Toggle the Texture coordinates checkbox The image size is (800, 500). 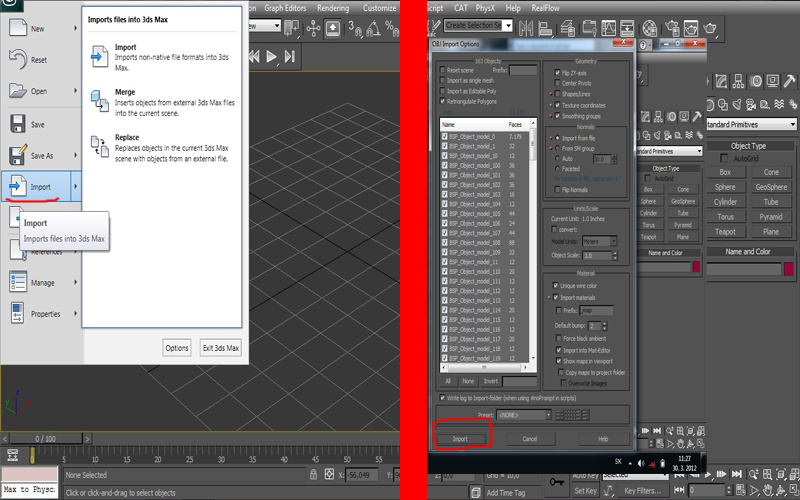click(x=557, y=105)
